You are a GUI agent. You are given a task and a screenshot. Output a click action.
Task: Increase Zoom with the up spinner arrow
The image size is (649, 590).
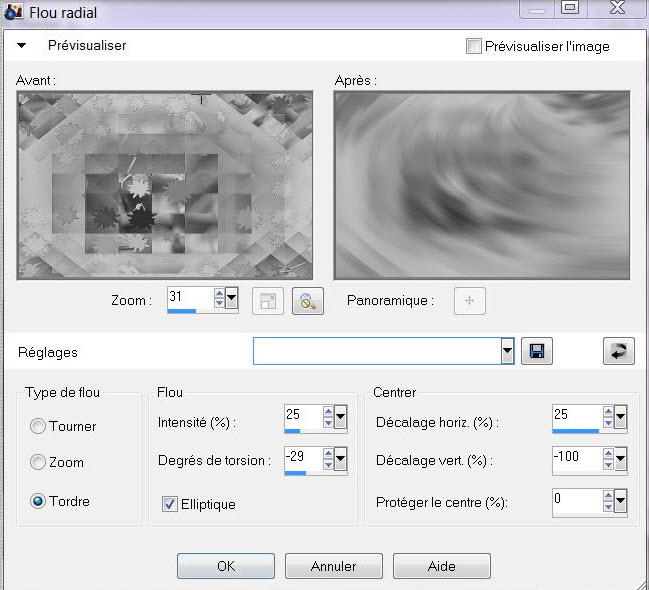[x=219, y=293]
